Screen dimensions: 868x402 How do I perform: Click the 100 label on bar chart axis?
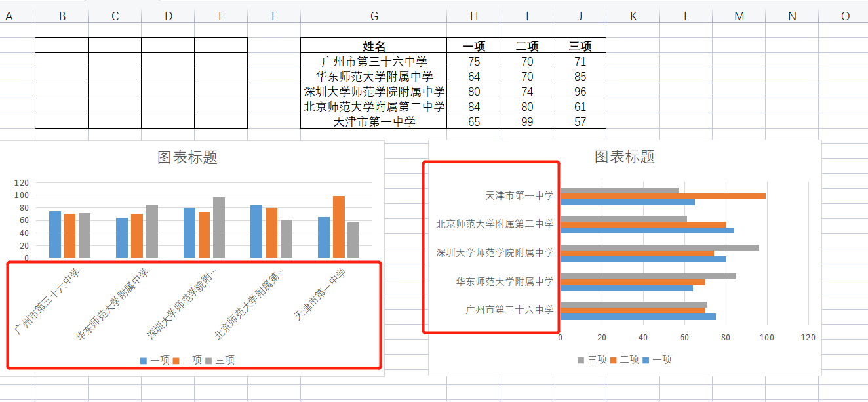coord(766,338)
